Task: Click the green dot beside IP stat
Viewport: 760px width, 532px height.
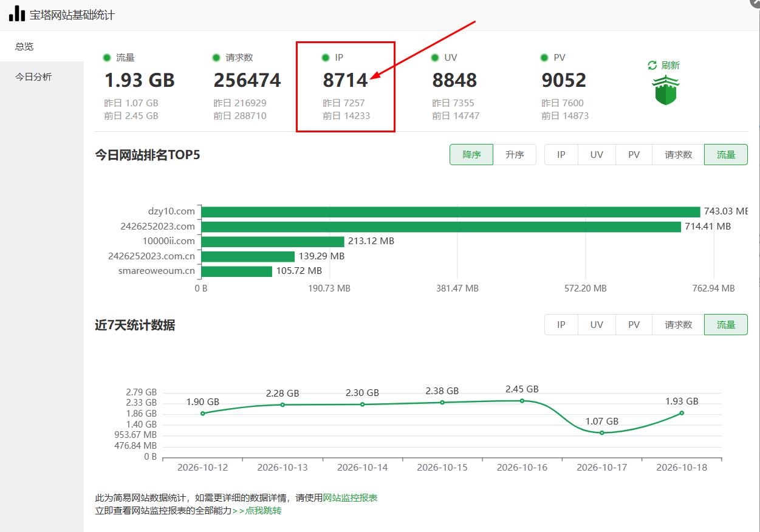Action: (326, 58)
